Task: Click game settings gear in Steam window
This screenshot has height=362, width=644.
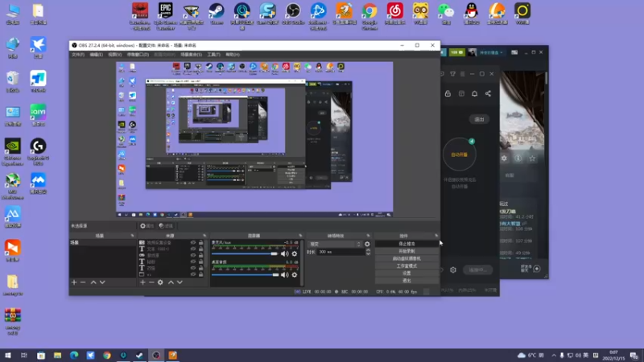Action: tap(504, 158)
